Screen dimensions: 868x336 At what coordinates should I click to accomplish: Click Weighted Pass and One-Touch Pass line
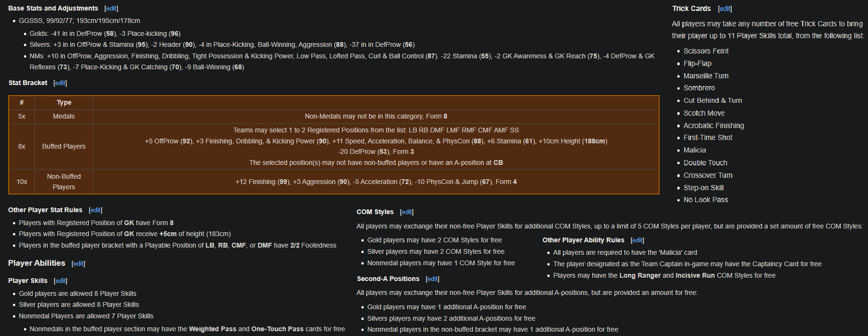(x=187, y=329)
